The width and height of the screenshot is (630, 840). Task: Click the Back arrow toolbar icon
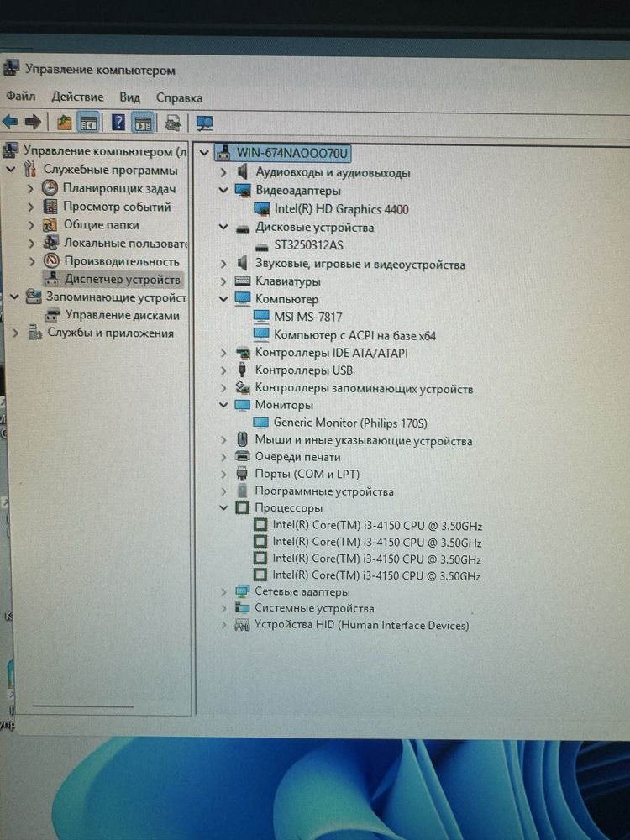pyautogui.click(x=10, y=122)
